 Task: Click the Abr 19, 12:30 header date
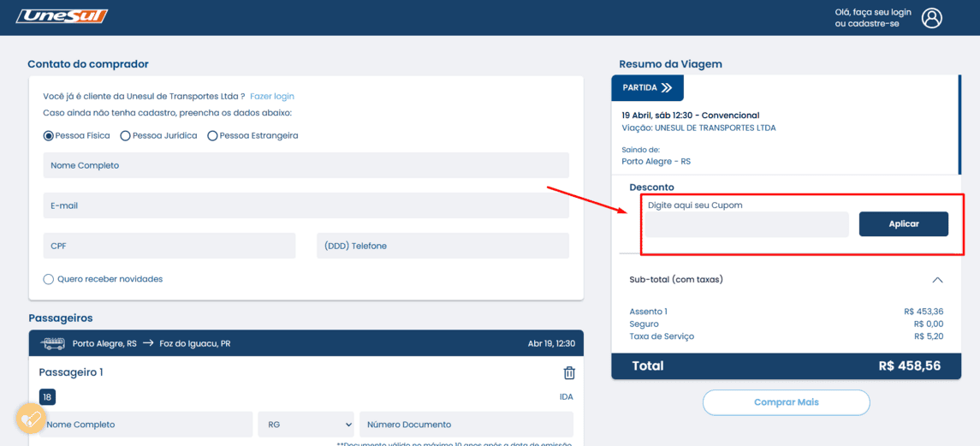pos(551,343)
